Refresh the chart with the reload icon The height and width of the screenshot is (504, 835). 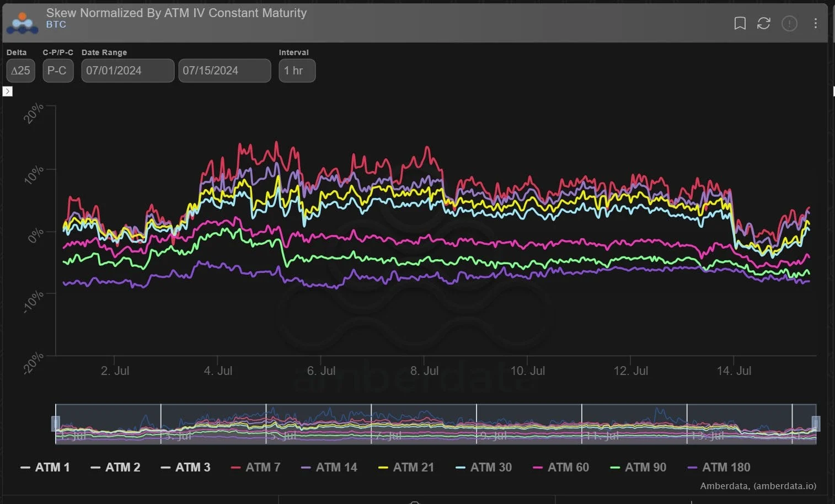click(x=763, y=23)
